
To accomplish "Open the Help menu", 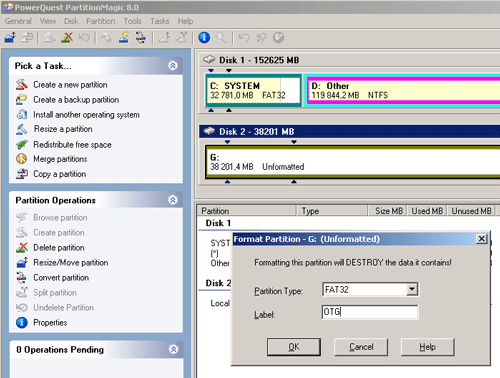I will tap(185, 21).
